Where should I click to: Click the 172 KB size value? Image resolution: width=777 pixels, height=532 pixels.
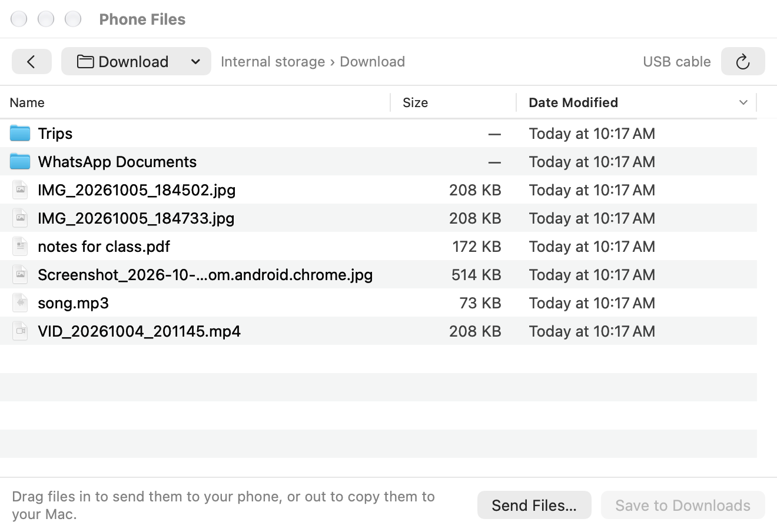(x=477, y=247)
